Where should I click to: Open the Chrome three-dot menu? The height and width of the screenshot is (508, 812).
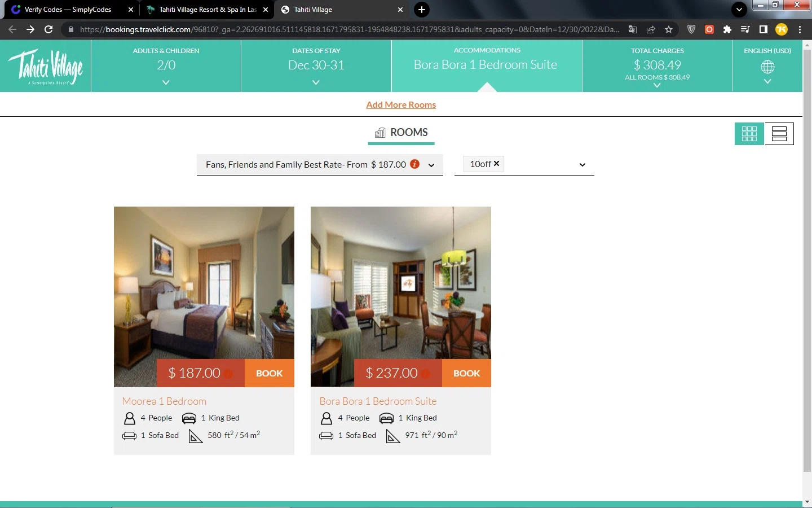800,29
